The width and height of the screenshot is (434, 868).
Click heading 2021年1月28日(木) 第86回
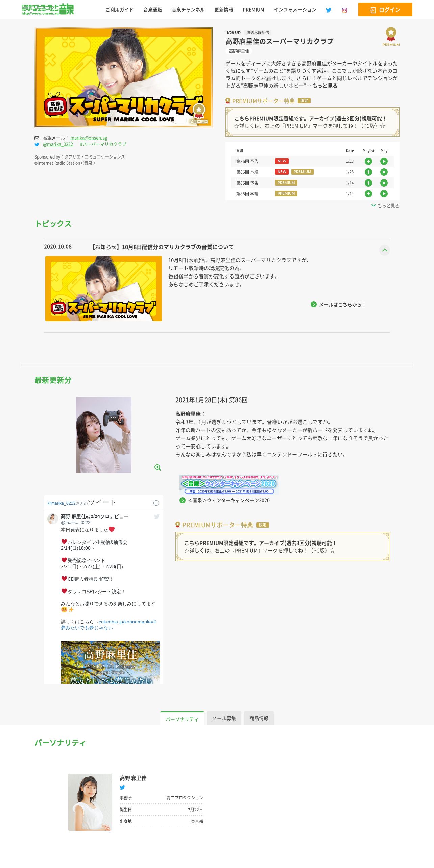click(212, 400)
